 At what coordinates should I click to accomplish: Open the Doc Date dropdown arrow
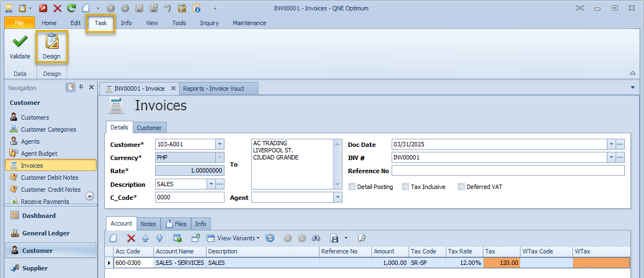(x=612, y=144)
